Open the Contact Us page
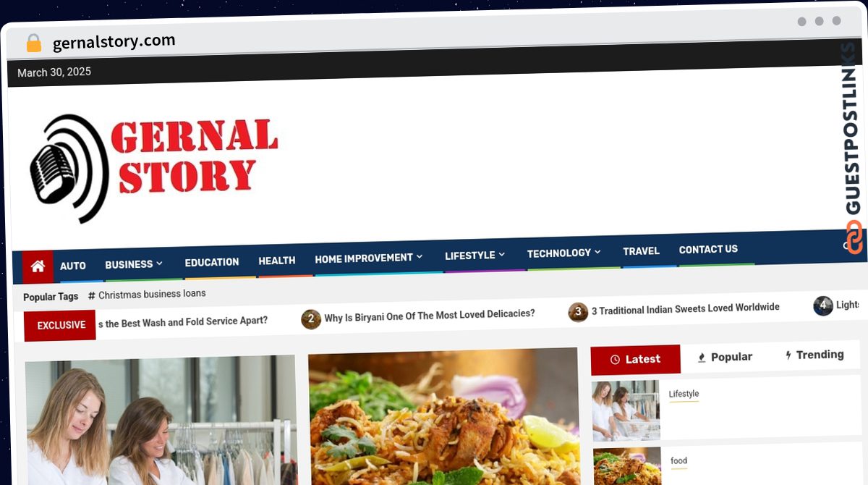The image size is (868, 485). point(708,249)
